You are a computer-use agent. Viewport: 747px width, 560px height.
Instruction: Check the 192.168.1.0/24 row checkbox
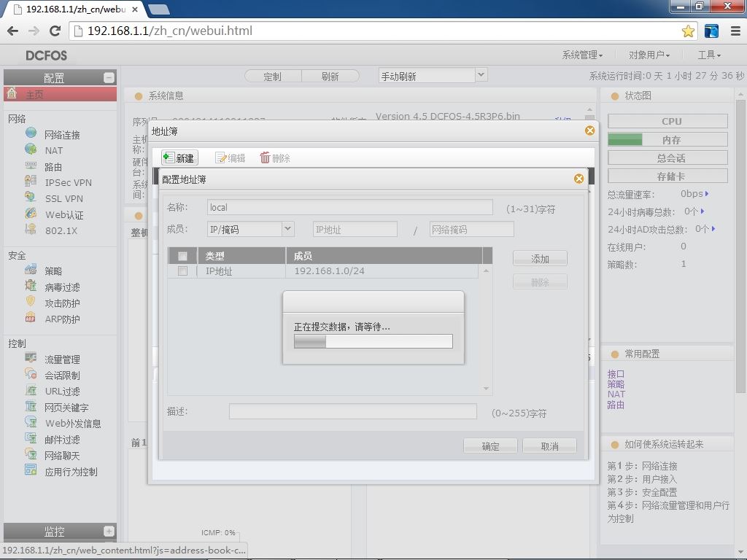click(x=182, y=271)
